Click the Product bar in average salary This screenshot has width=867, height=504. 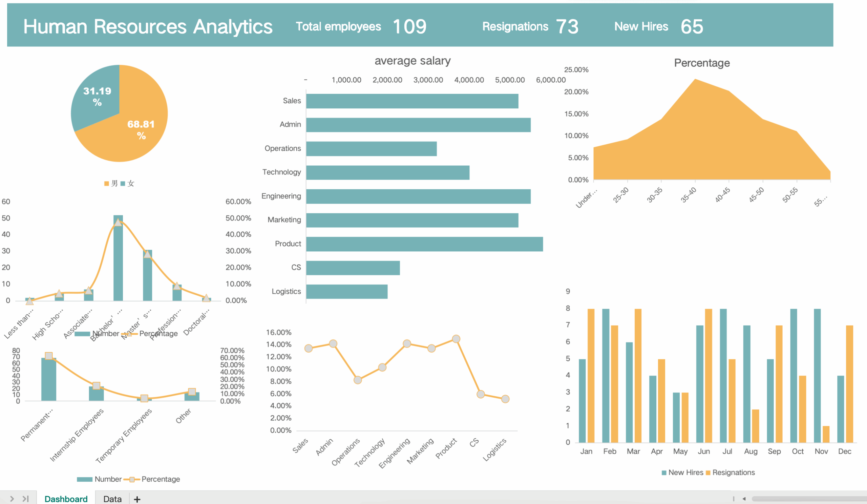(x=424, y=244)
